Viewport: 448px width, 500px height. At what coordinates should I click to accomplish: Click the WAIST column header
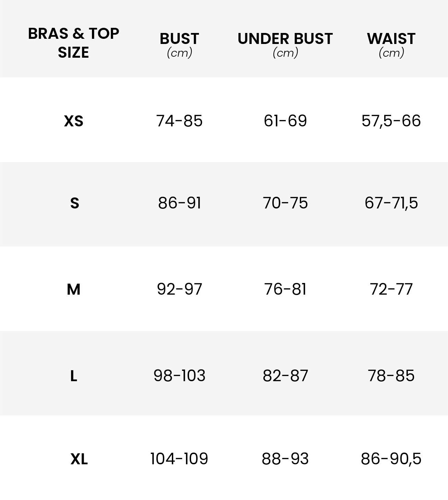(391, 39)
